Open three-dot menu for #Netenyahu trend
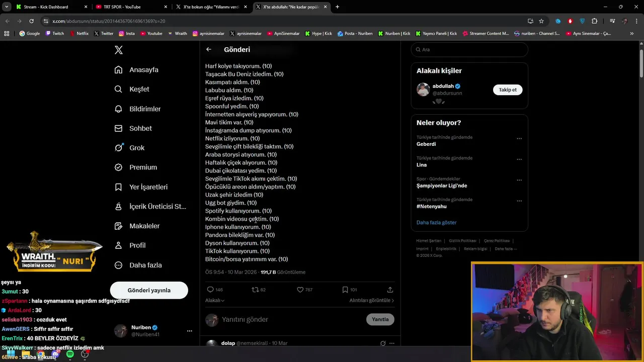Viewport: 644px width, 362px height. [519, 201]
